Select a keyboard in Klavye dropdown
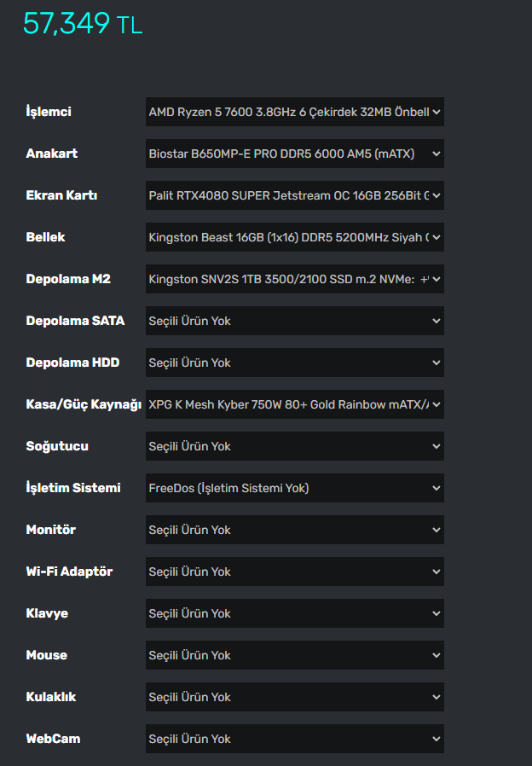Screen dimensions: 532x766 [294, 613]
